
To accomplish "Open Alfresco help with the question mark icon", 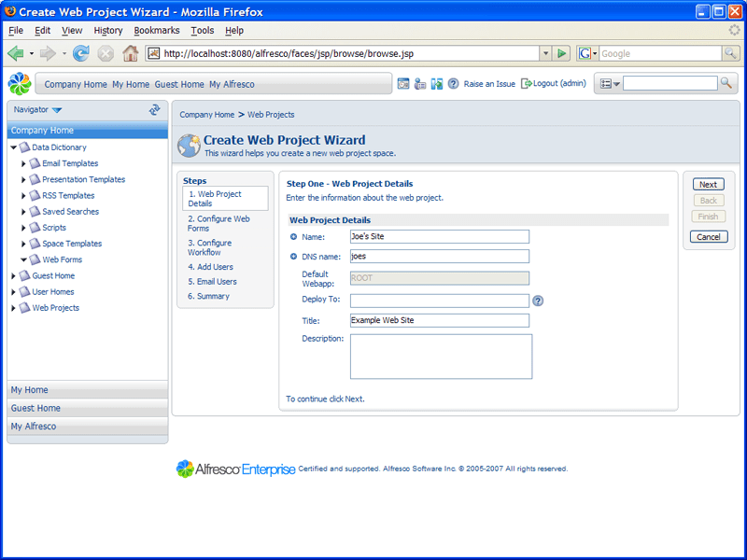I will tap(453, 83).
